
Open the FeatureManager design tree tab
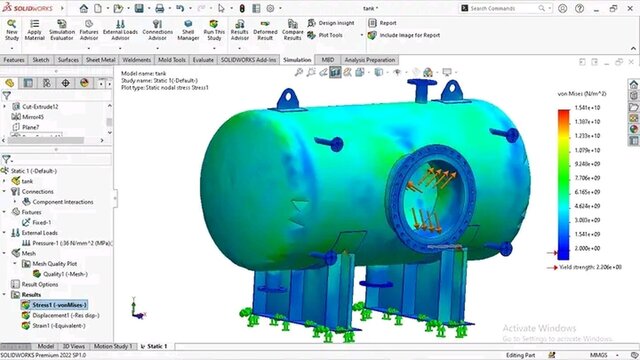pos(9,83)
